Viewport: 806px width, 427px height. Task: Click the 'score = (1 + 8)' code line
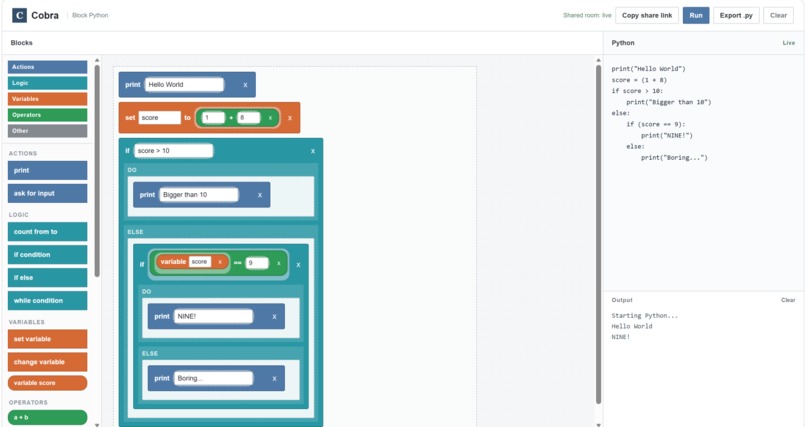[x=639, y=80]
